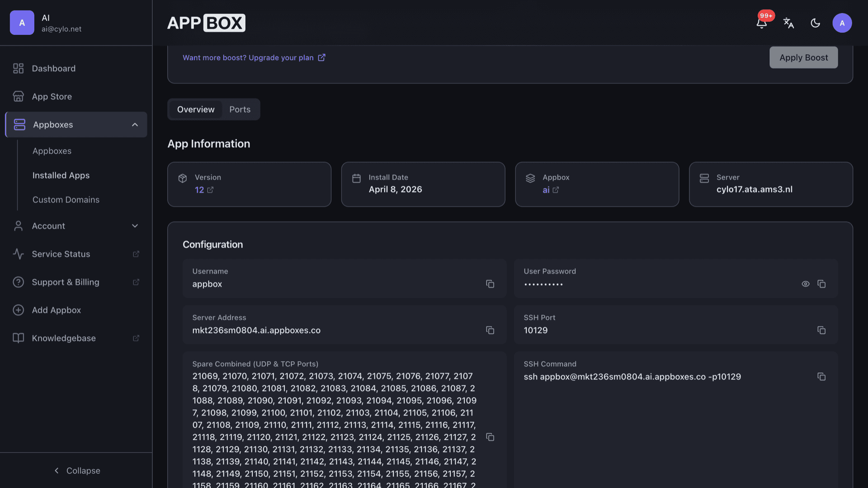This screenshot has height=488, width=868.
Task: Copy the Server Address
Action: tap(490, 330)
